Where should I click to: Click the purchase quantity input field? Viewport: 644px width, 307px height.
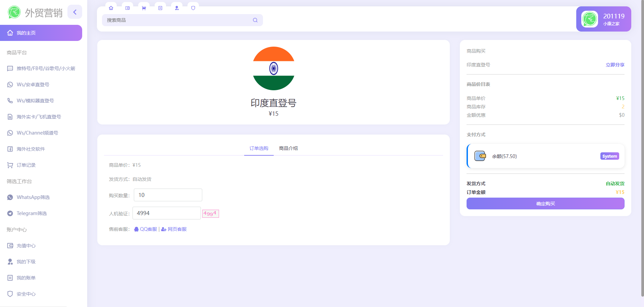[x=168, y=195]
